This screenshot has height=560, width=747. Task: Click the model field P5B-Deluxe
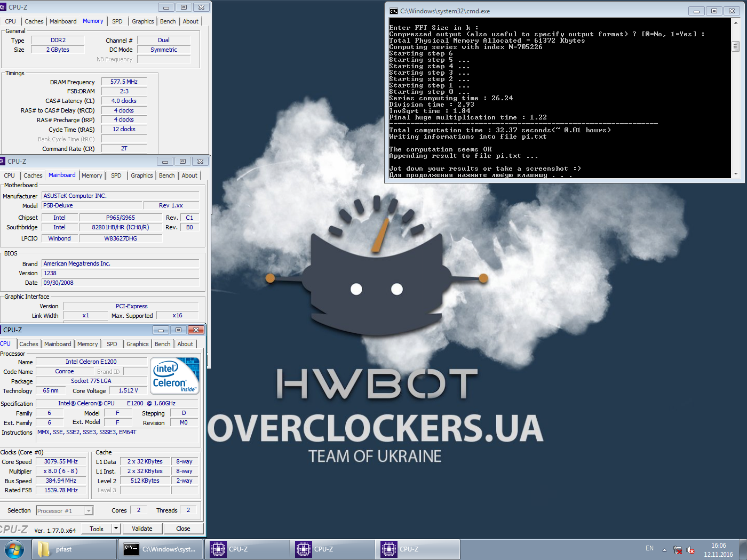[92, 205]
